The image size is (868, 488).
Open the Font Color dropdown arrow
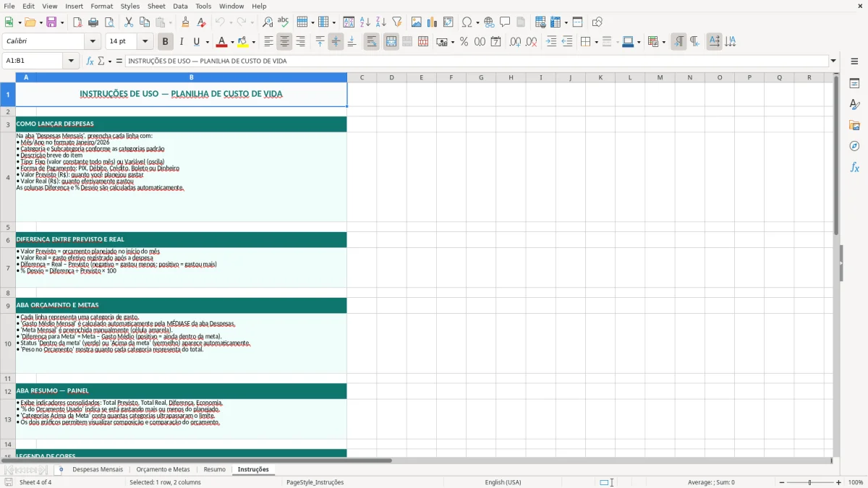[x=232, y=42]
